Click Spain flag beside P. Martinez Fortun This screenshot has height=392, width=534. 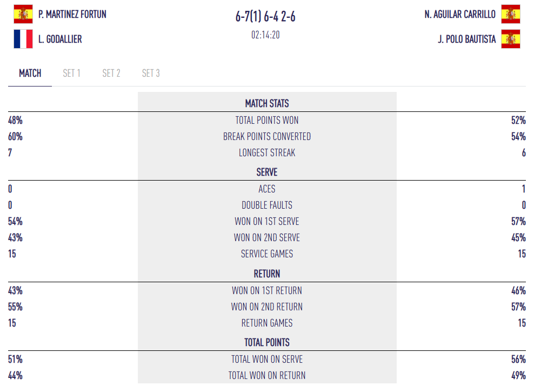[23, 14]
